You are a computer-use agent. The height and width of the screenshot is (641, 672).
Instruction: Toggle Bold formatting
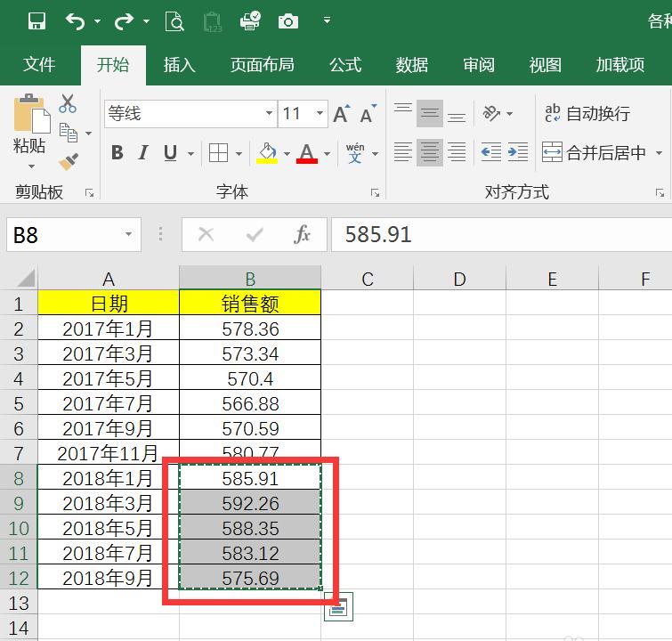coord(117,152)
